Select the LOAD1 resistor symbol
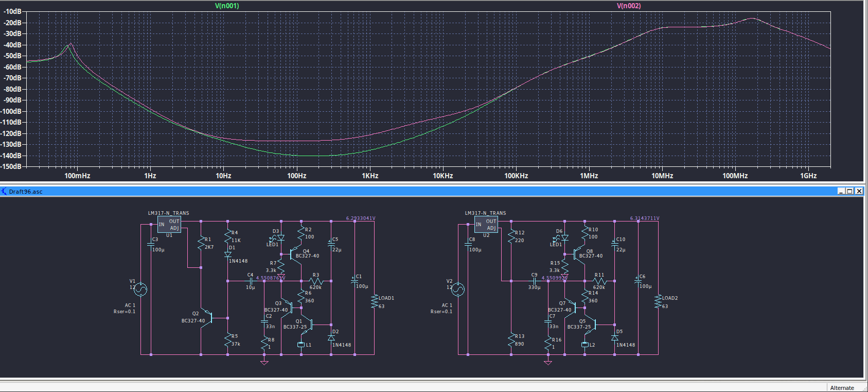This screenshot has width=868, height=392. click(374, 302)
